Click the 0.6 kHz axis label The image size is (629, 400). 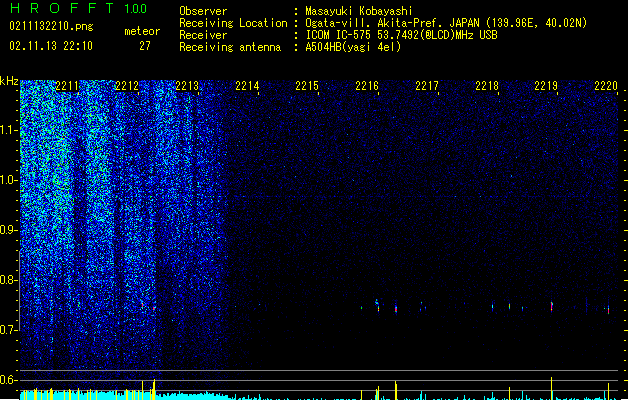coord(8,380)
